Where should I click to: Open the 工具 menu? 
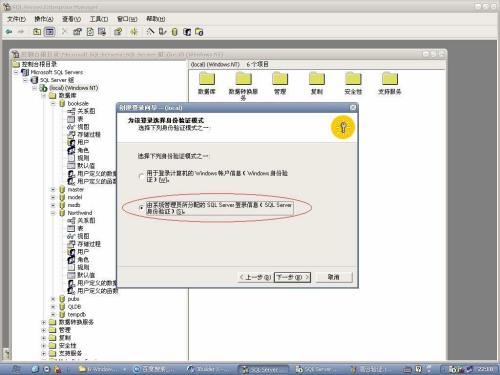click(x=99, y=19)
